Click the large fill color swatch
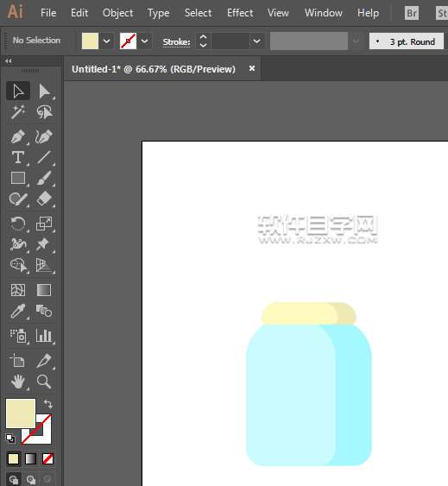 click(x=21, y=413)
